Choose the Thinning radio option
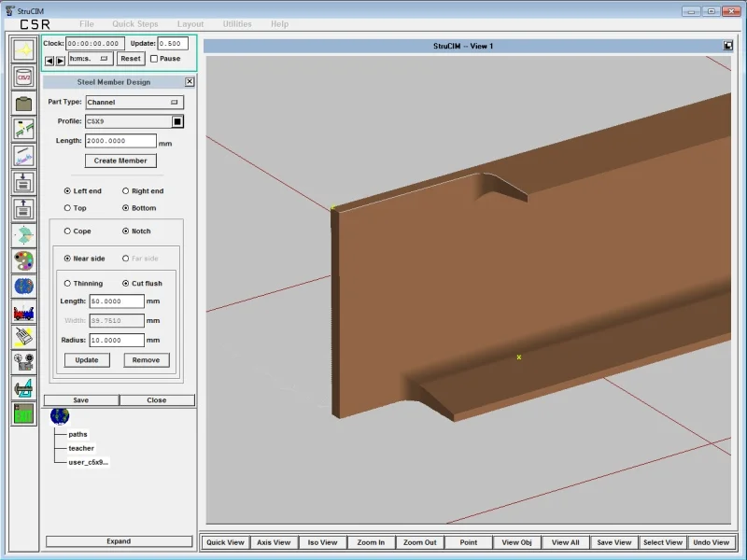 click(67, 284)
